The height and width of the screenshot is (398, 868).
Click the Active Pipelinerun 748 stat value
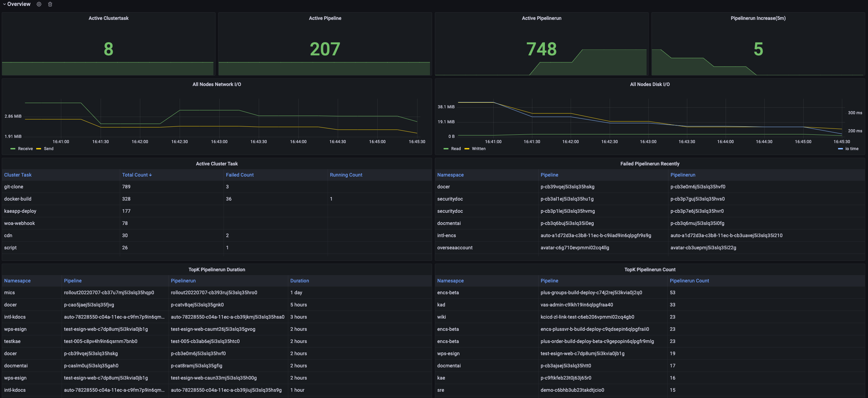(541, 49)
